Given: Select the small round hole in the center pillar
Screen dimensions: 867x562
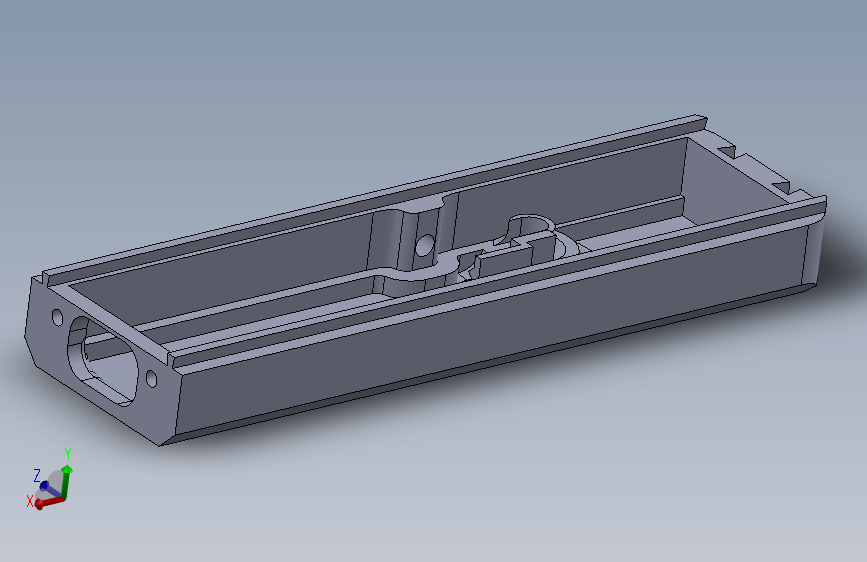Looking at the screenshot, I should [424, 244].
